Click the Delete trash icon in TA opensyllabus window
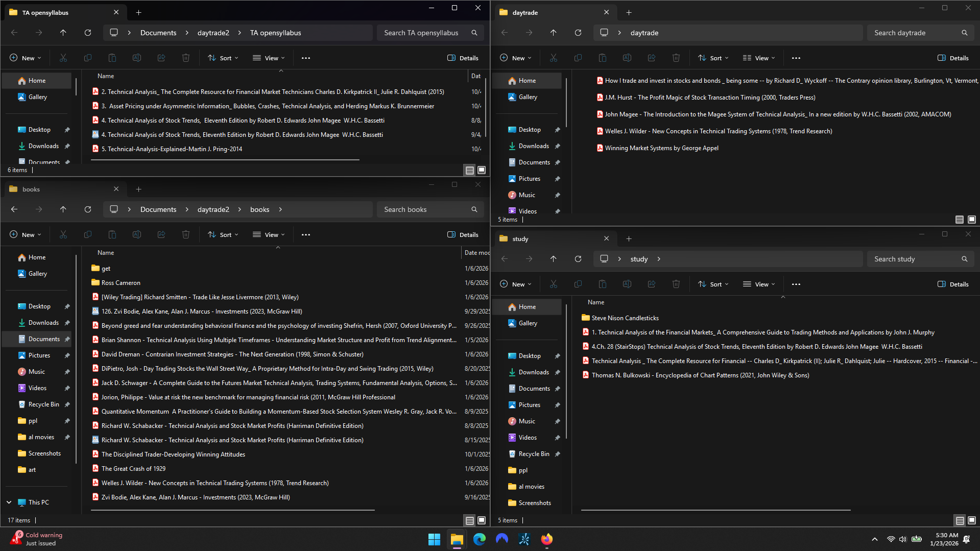 point(186,58)
